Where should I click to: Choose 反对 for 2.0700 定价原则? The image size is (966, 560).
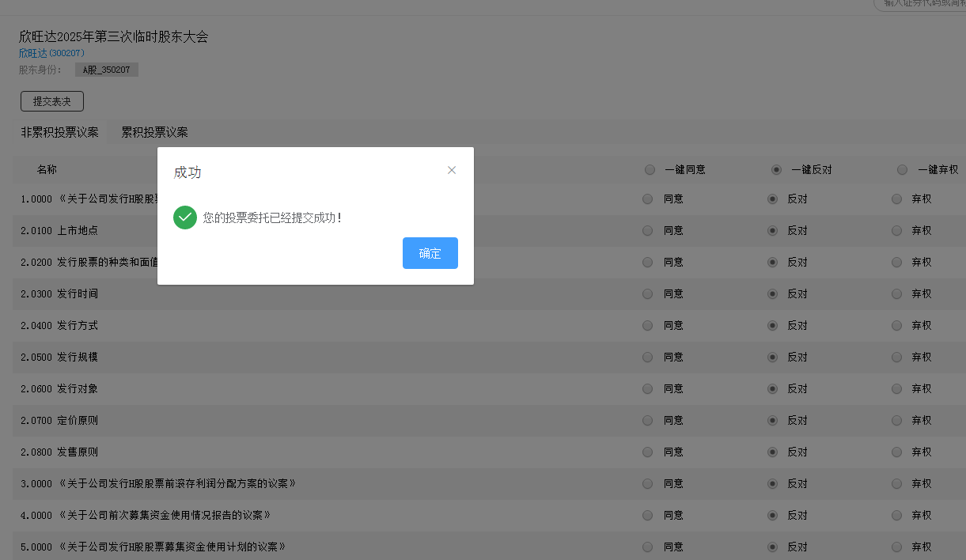pyautogui.click(x=772, y=420)
